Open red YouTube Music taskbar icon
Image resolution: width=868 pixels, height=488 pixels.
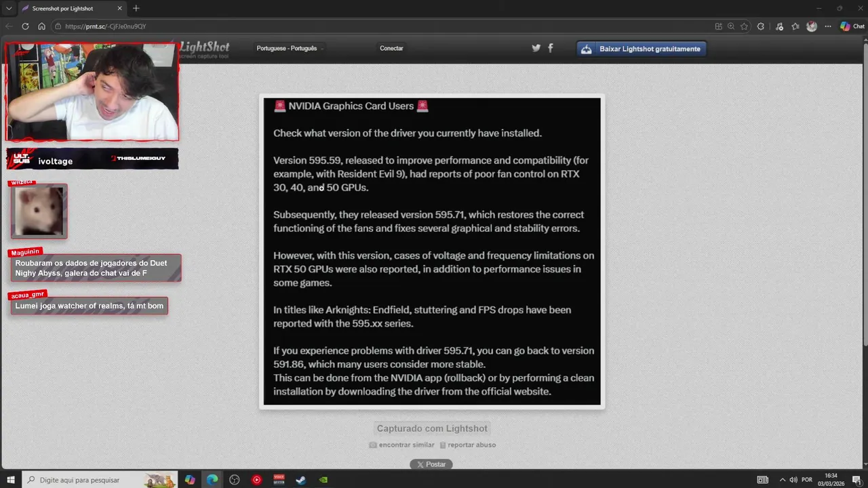click(x=257, y=480)
